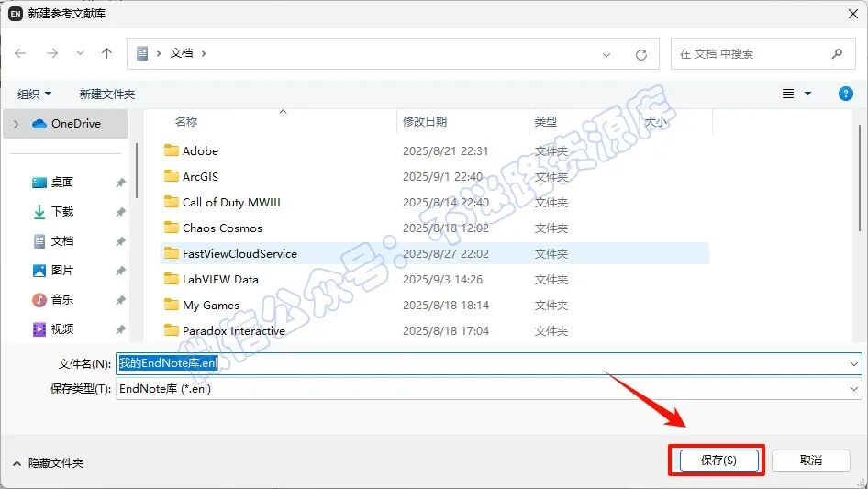Click the pin icon next to 音乐
The height and width of the screenshot is (489, 868).
(120, 300)
